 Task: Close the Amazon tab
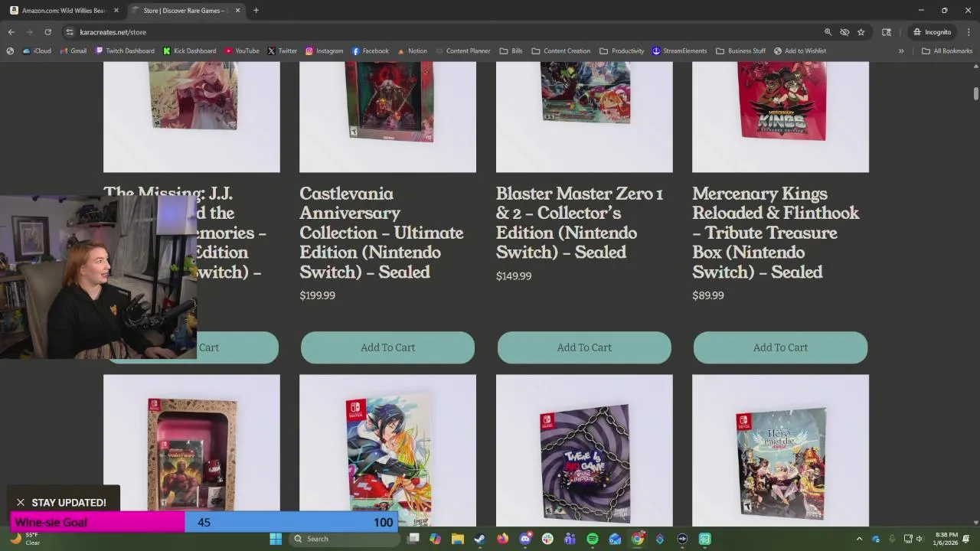point(116,11)
